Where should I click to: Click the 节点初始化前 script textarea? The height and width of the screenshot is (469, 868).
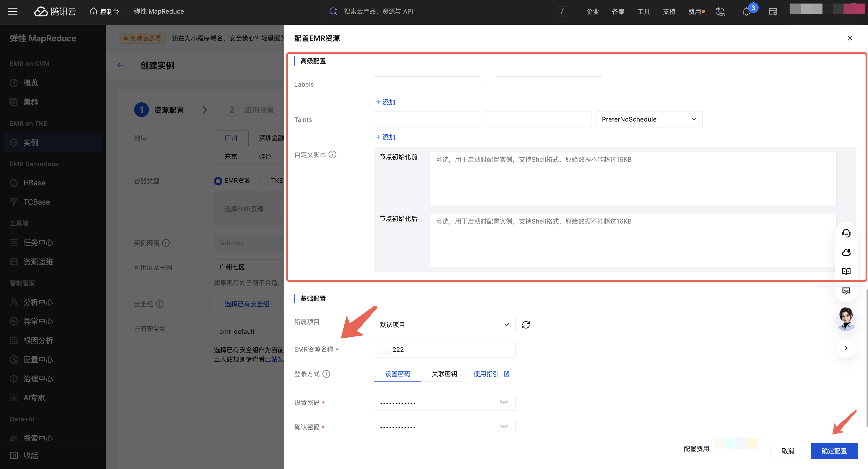[x=633, y=178]
